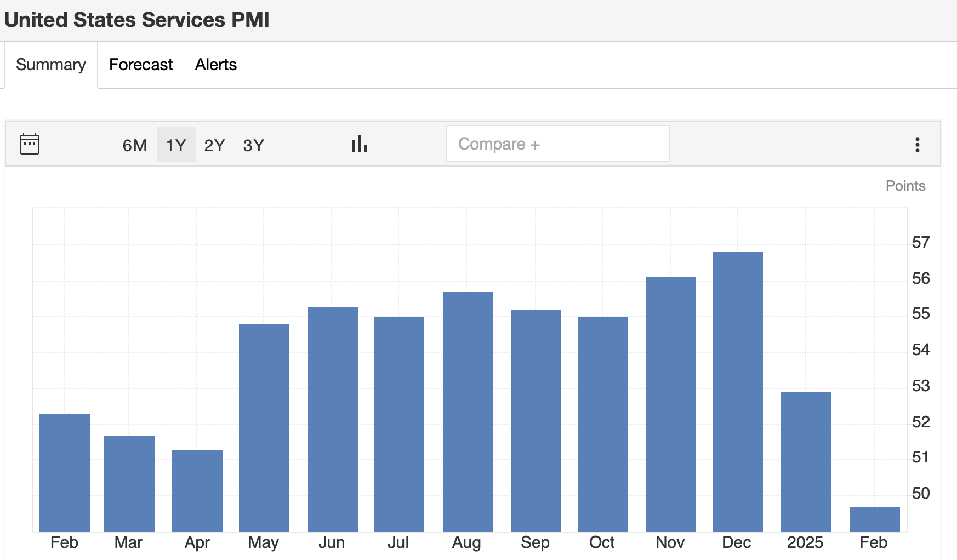Open the Summary tab
The height and width of the screenshot is (560, 957).
tap(51, 65)
